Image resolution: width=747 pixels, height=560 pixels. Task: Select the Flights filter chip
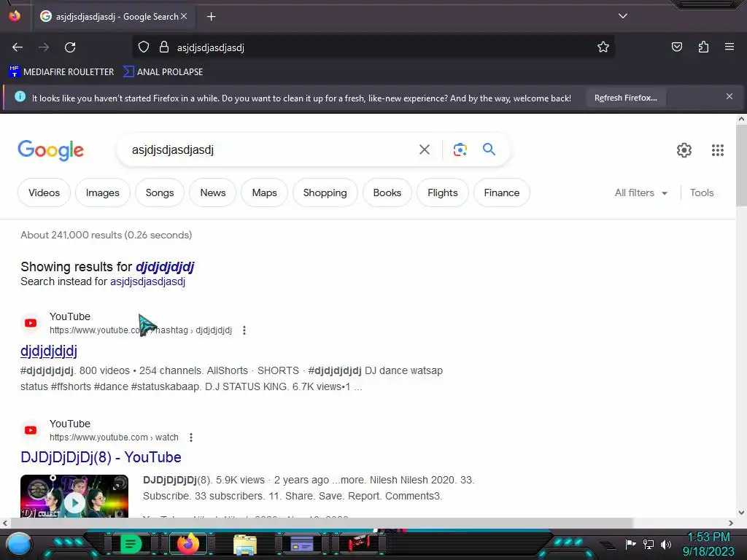click(x=443, y=192)
